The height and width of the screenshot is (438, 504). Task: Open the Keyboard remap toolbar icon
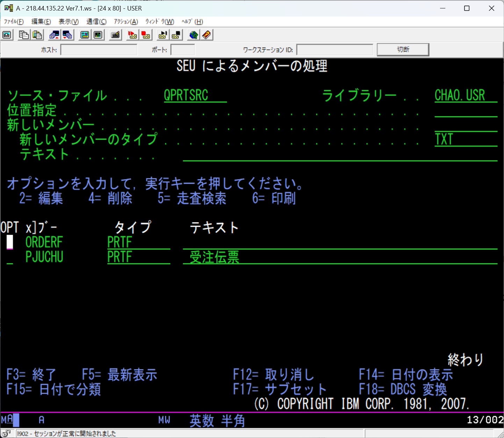pyautogui.click(x=115, y=35)
